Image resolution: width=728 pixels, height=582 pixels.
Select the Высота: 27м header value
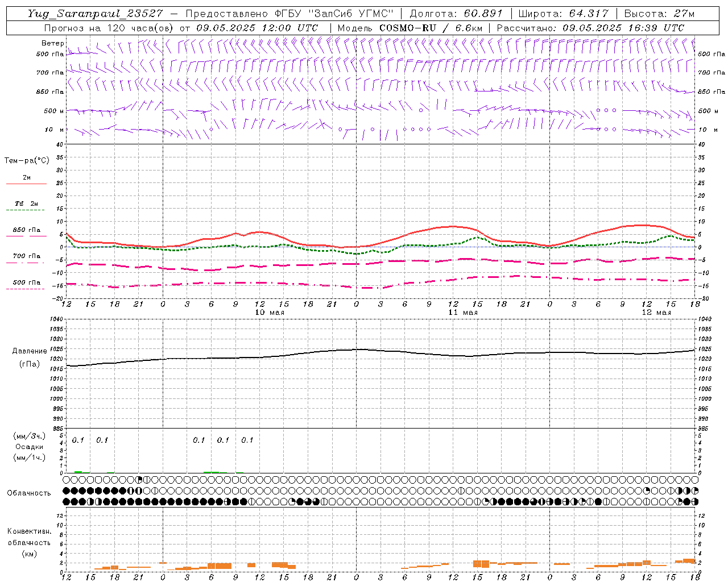pos(659,14)
